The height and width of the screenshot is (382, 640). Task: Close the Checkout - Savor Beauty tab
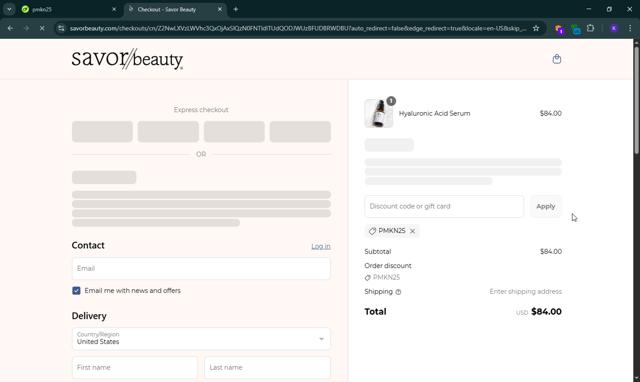pos(220,9)
